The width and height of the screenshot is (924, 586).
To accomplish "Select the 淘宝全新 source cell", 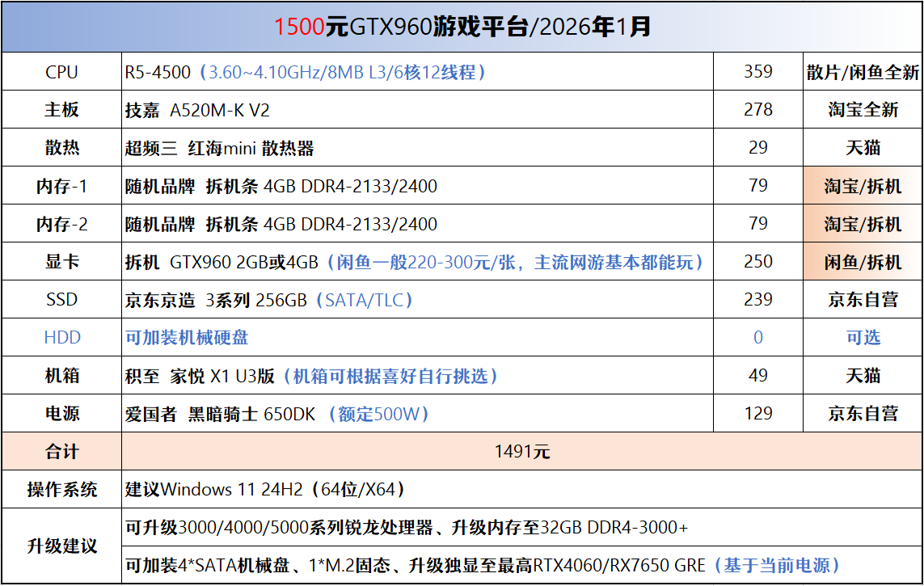I will click(863, 110).
